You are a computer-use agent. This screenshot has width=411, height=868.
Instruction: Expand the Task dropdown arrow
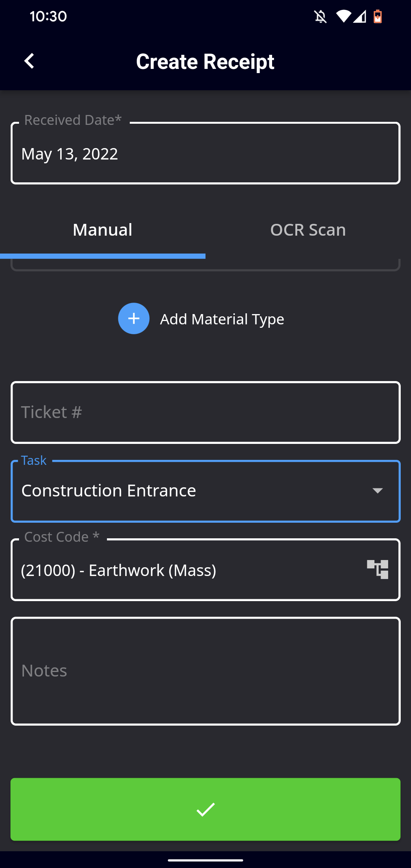[x=378, y=491]
